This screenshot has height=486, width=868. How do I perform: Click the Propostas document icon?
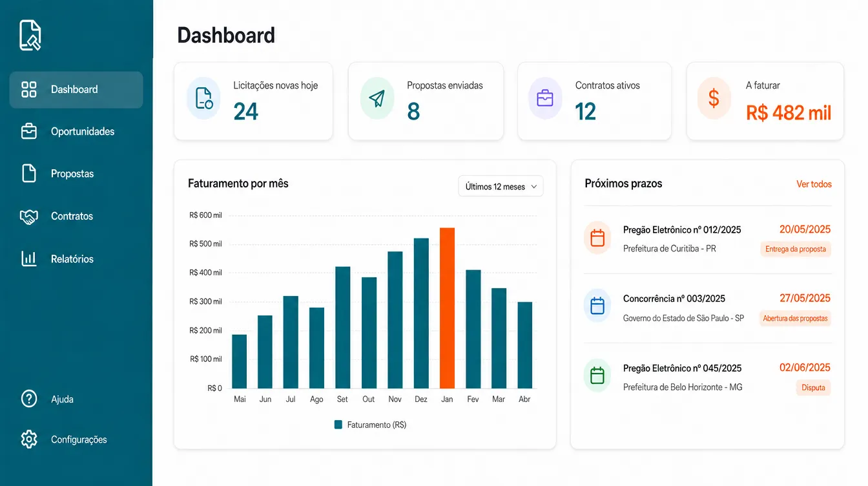pyautogui.click(x=29, y=173)
